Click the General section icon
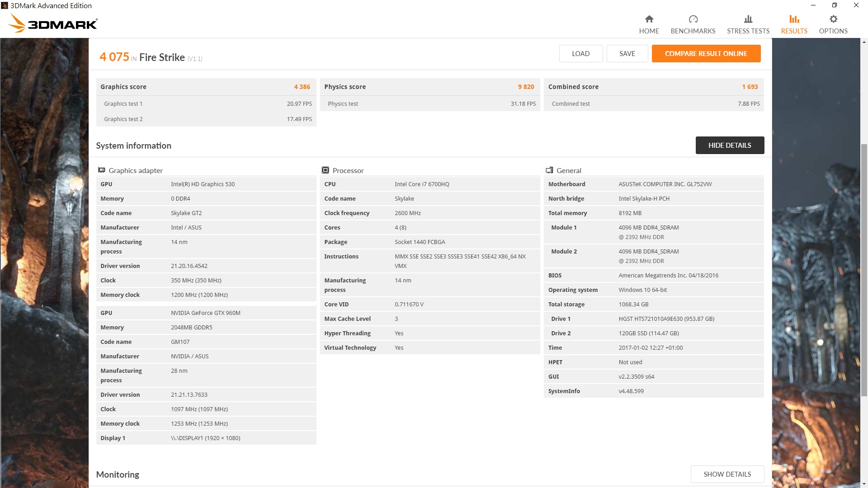Image resolution: width=868 pixels, height=488 pixels. tap(549, 170)
